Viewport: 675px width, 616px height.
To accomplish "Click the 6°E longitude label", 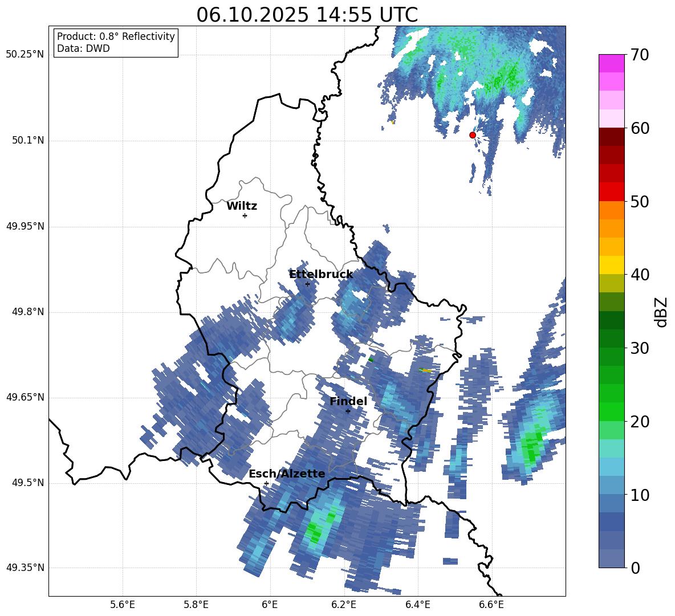I will tap(270, 605).
